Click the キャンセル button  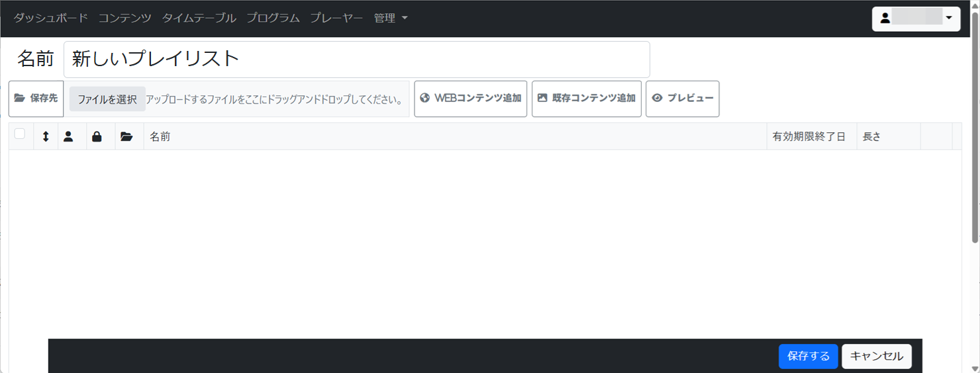(x=876, y=356)
